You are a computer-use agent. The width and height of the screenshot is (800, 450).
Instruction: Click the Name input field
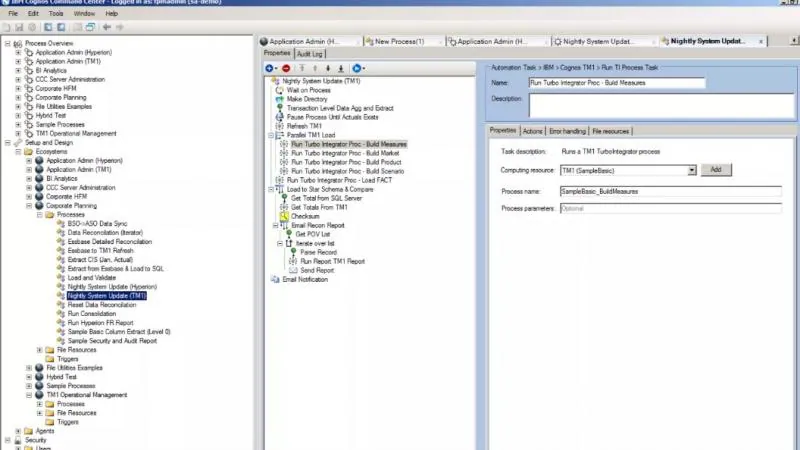pos(617,83)
